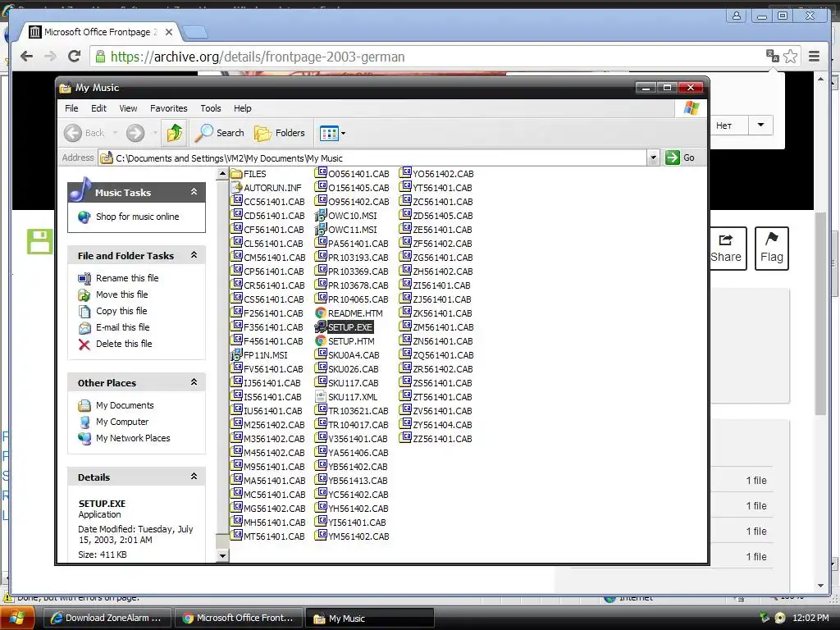Screen dimensions: 840x630
Task: Click the Back navigation button
Action: [x=84, y=133]
